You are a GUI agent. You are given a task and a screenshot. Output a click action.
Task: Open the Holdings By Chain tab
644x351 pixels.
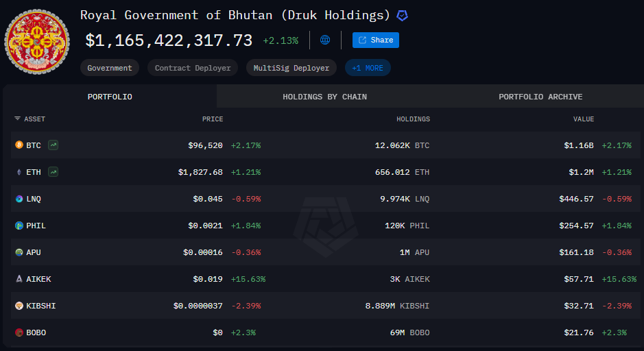[x=324, y=97]
